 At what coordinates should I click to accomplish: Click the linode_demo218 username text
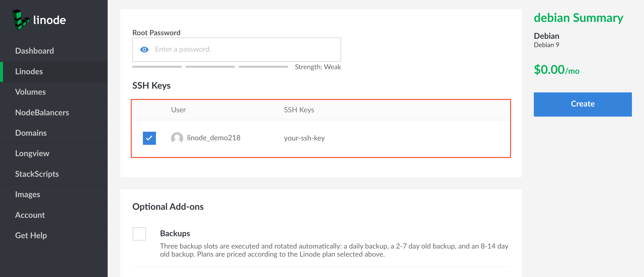214,138
